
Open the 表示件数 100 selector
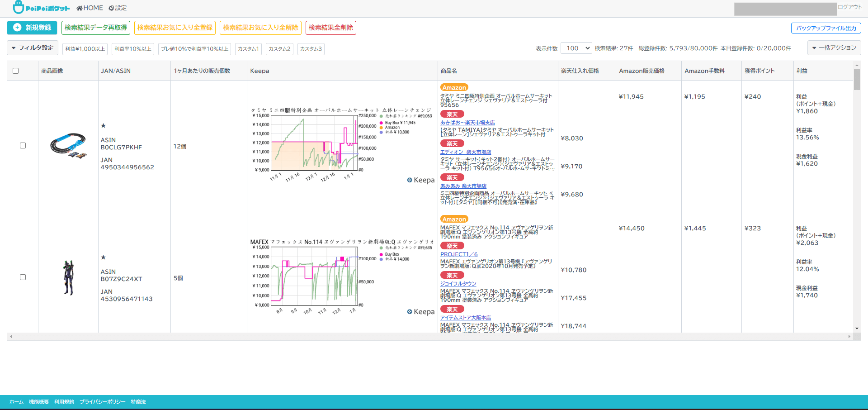(576, 48)
